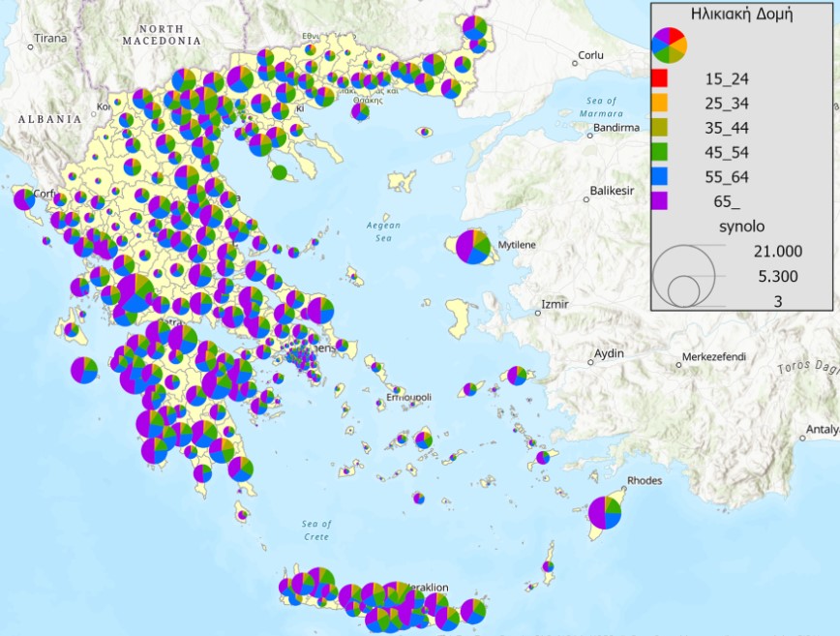This screenshot has height=636, width=840.
Task: Click the Balikesir city label
Action: pos(612,190)
